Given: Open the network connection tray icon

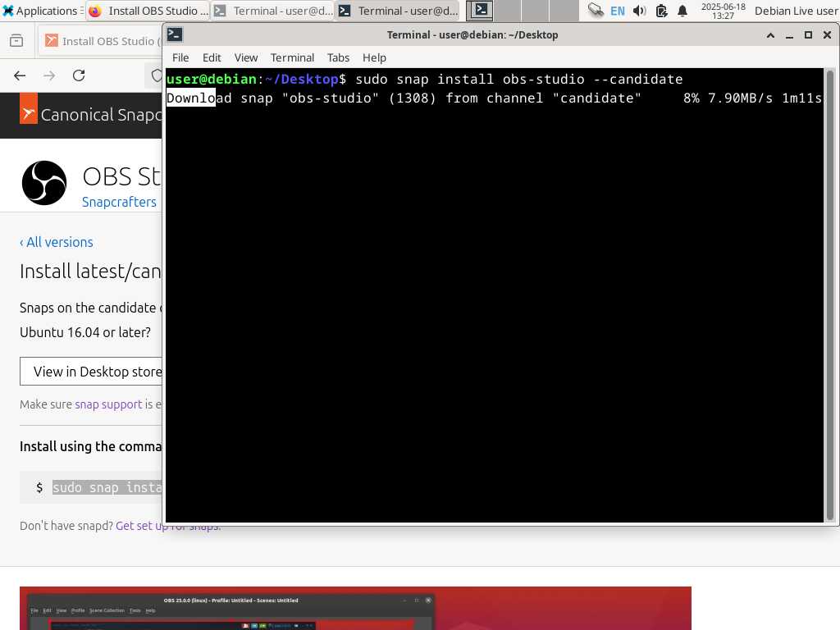Looking at the screenshot, I should [x=595, y=10].
